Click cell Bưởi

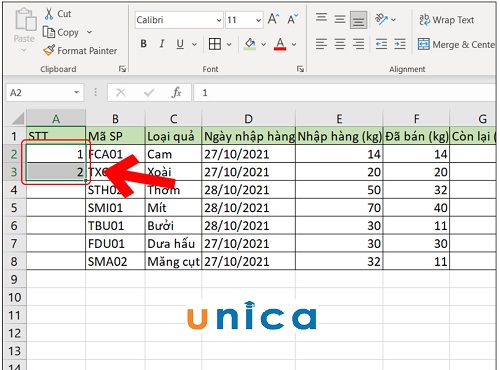[x=173, y=226]
